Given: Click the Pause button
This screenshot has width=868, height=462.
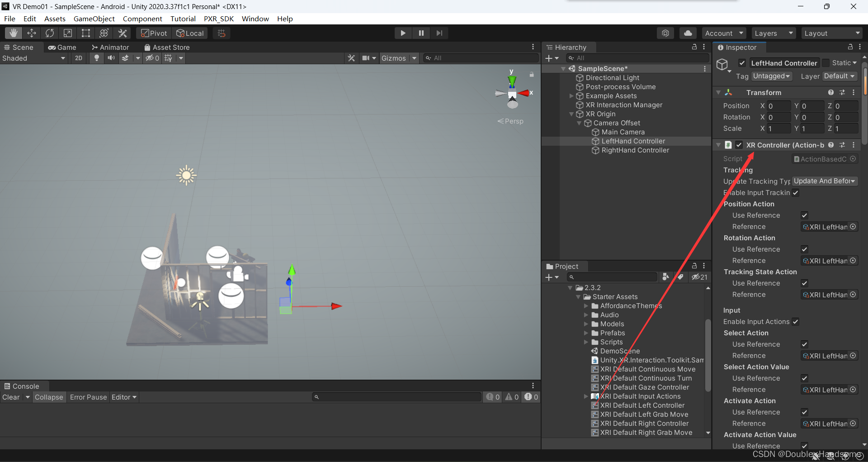Looking at the screenshot, I should click(x=421, y=33).
